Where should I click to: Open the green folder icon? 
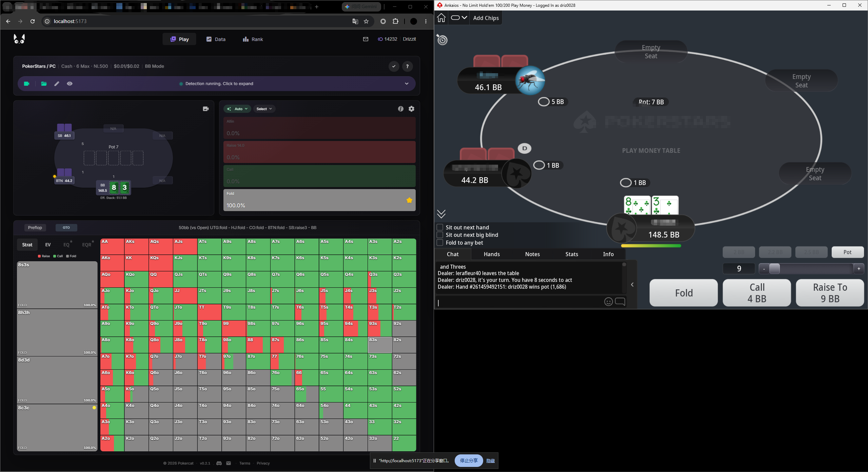tap(44, 84)
